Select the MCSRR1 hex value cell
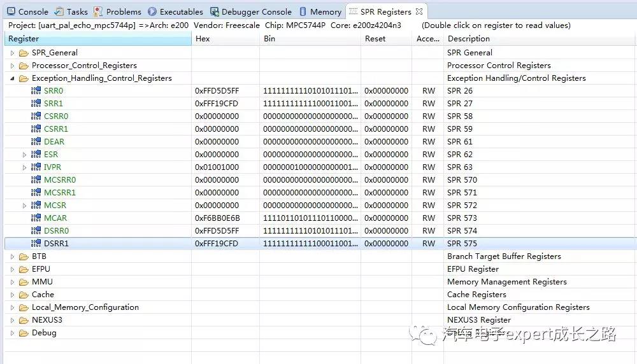This screenshot has width=637, height=364. tap(217, 193)
